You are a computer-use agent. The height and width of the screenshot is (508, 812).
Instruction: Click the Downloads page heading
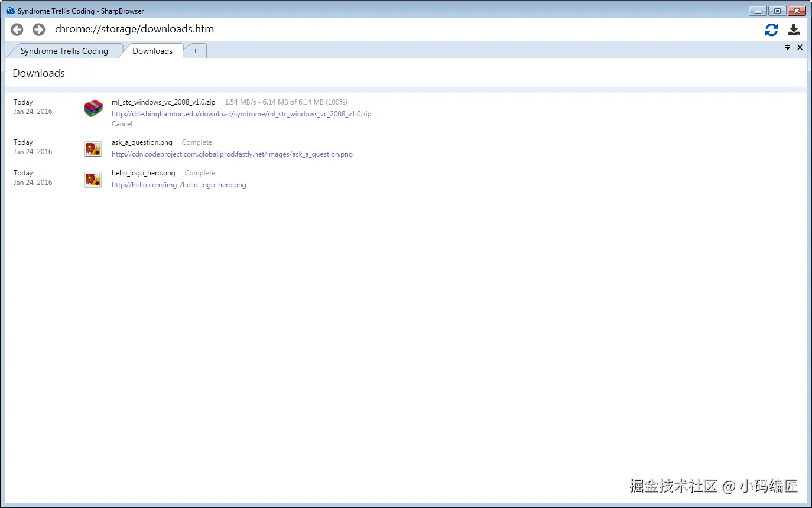[38, 73]
